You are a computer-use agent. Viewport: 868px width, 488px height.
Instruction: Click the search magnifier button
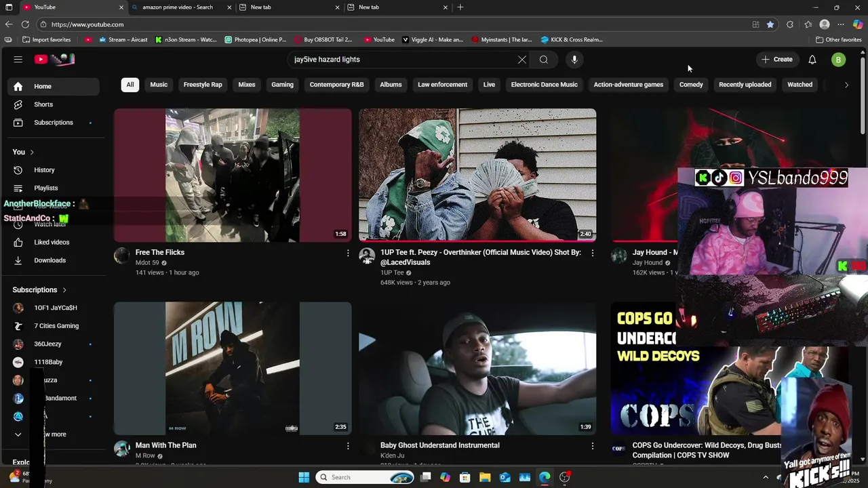(544, 60)
